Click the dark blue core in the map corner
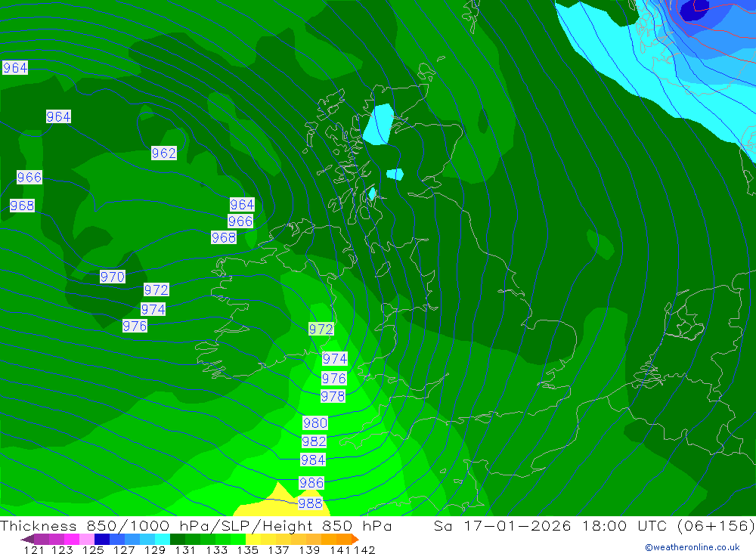 click(694, 10)
